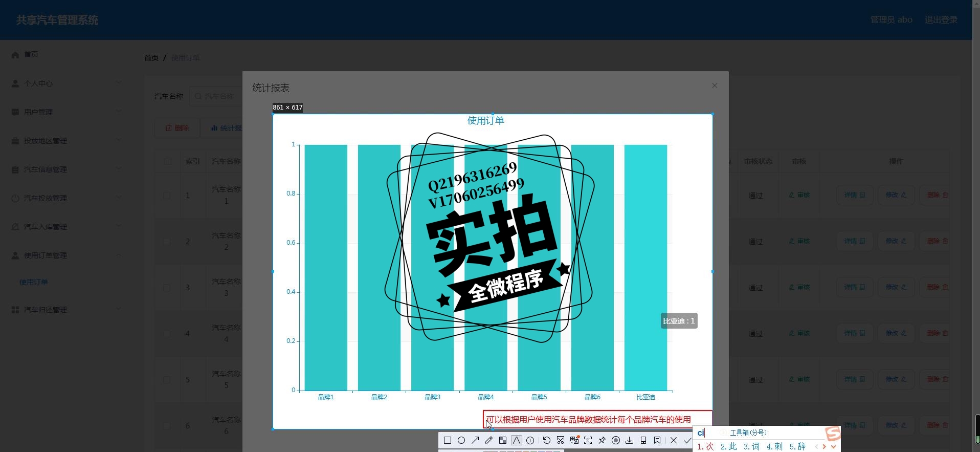Select the numbered marker tool
The width and height of the screenshot is (980, 452).
click(530, 440)
